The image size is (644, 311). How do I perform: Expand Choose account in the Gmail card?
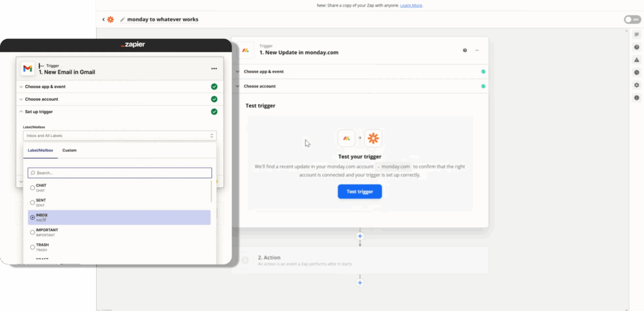(x=120, y=99)
